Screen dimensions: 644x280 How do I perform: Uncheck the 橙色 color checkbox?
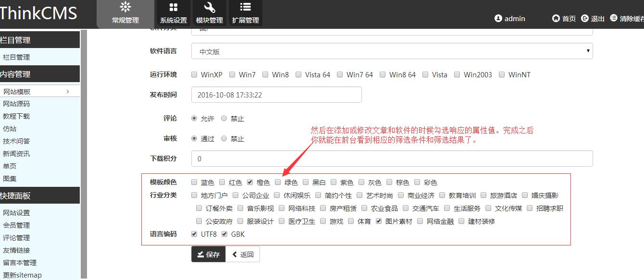[250, 182]
